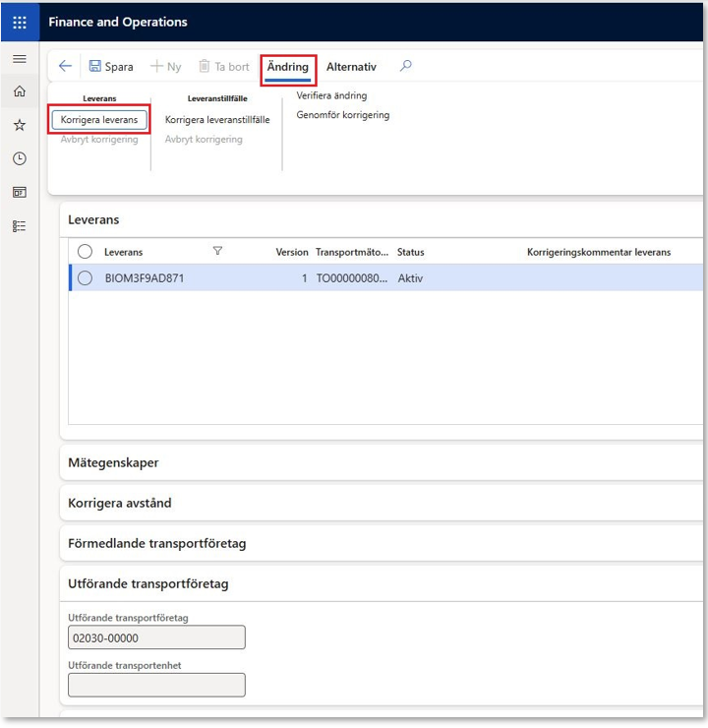The image size is (708, 728).
Task: Select all rows with header radio circle
Action: 85,252
